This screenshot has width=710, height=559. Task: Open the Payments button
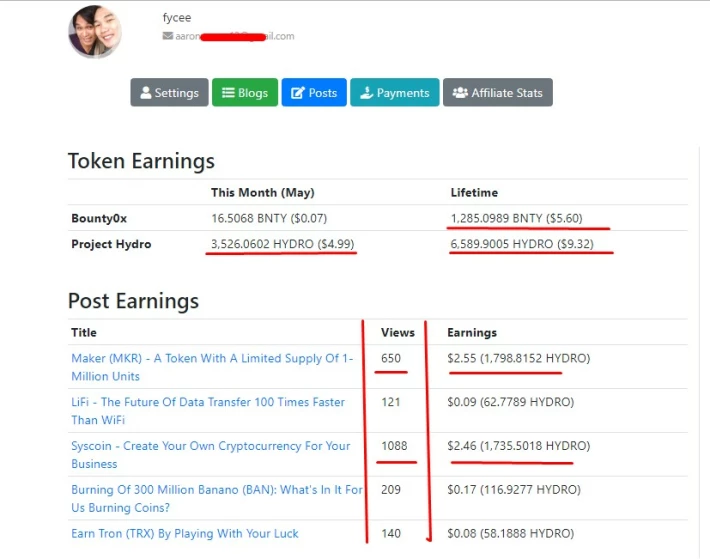pyautogui.click(x=395, y=92)
